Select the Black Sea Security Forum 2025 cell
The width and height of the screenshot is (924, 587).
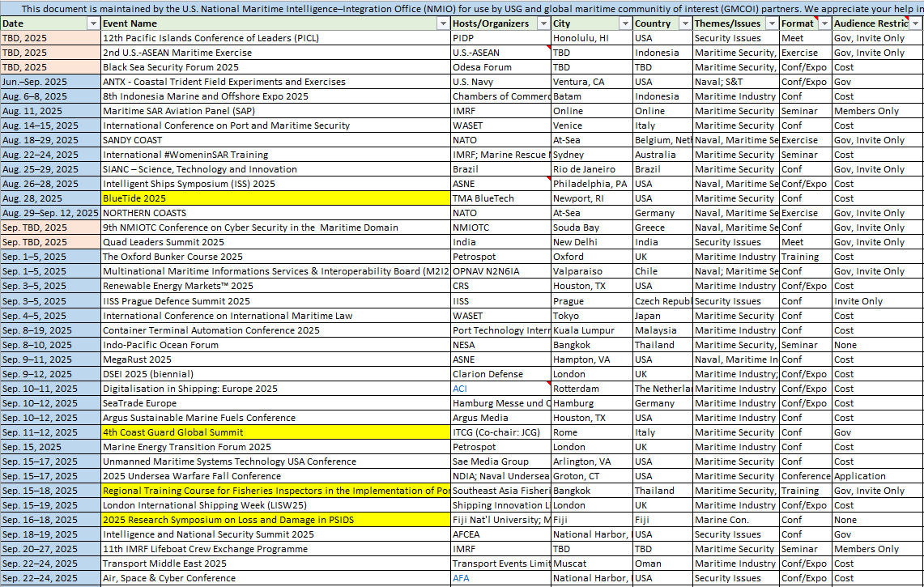[276, 67]
